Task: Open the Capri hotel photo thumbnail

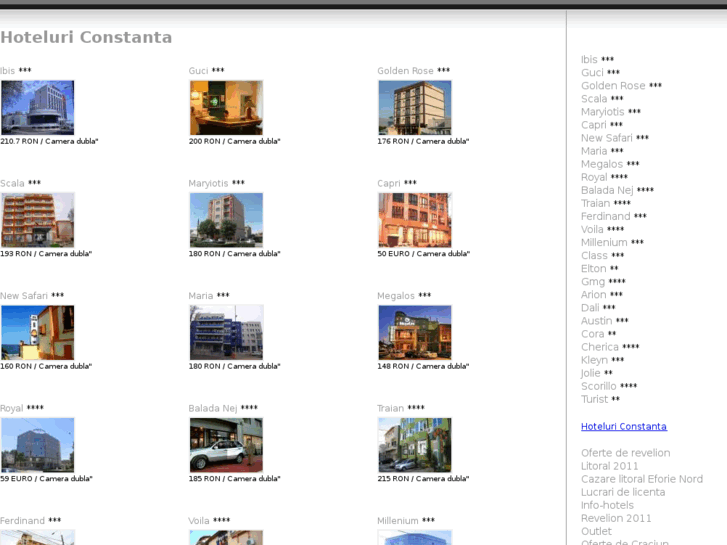Action: click(415, 220)
